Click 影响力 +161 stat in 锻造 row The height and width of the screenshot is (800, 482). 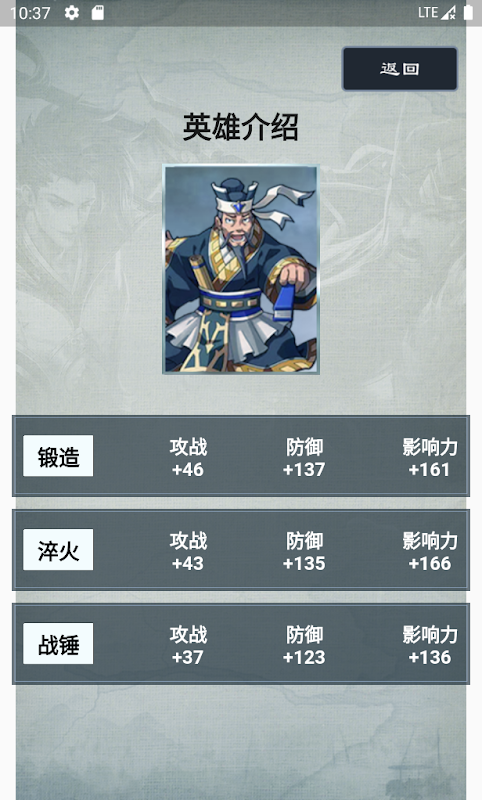(x=429, y=458)
